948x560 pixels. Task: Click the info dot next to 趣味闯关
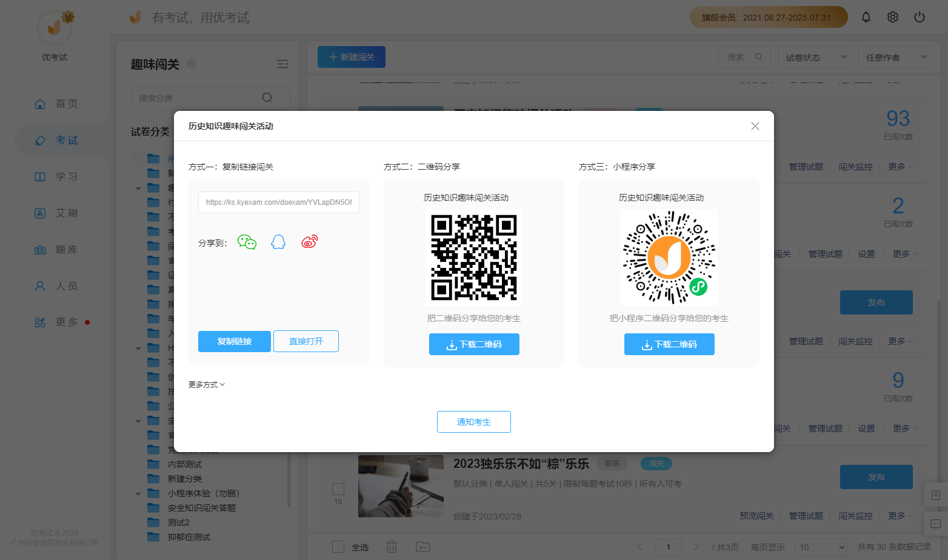pos(192,64)
